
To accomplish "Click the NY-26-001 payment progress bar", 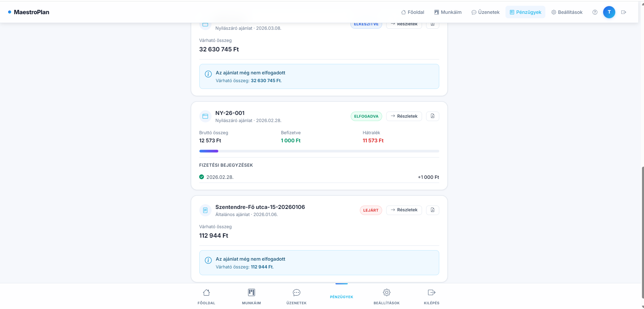I will tap(319, 151).
